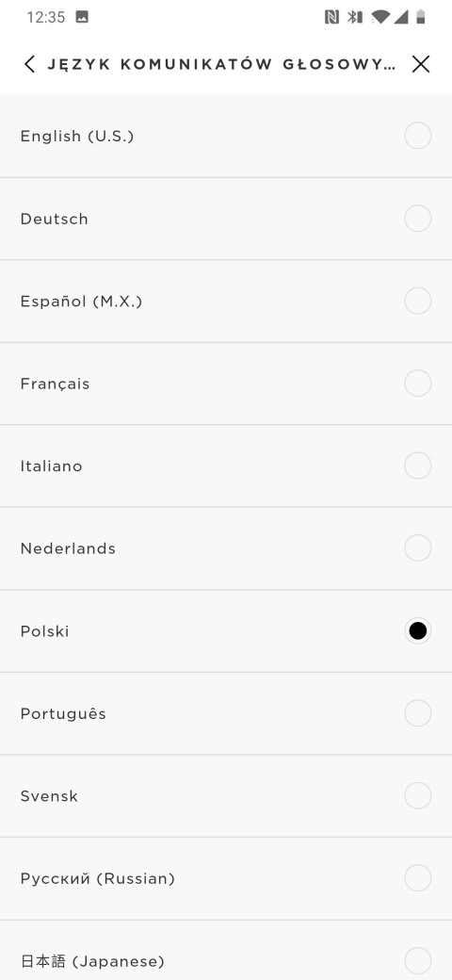
Task: Select the Português radio button
Action: [418, 713]
